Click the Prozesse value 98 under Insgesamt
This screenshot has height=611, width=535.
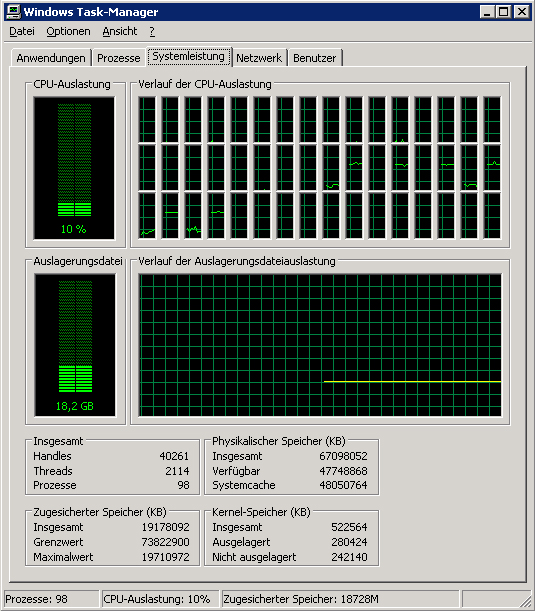[183, 485]
